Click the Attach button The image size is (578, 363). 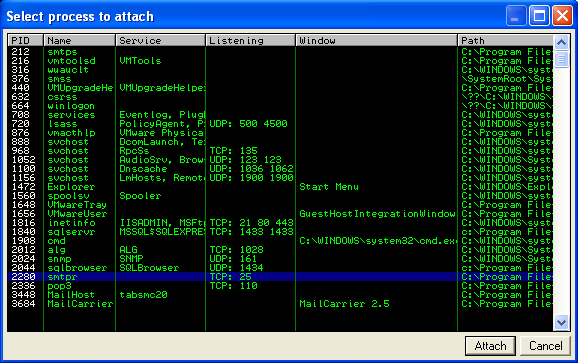tap(490, 346)
